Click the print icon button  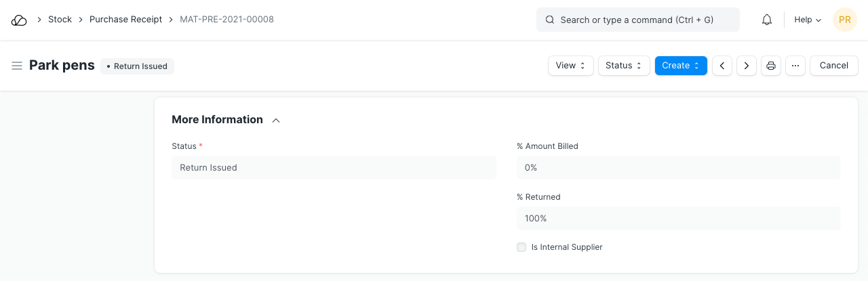[771, 66]
